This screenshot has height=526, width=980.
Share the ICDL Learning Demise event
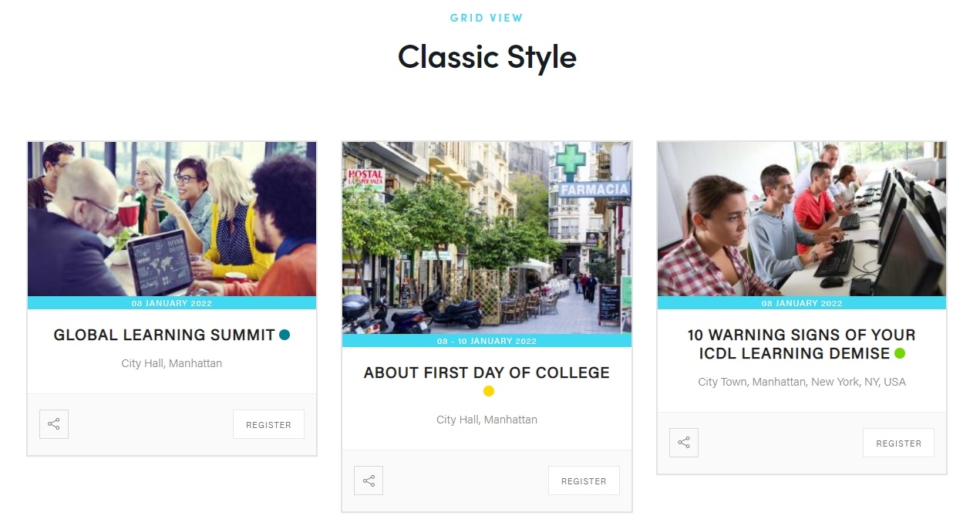tap(684, 443)
